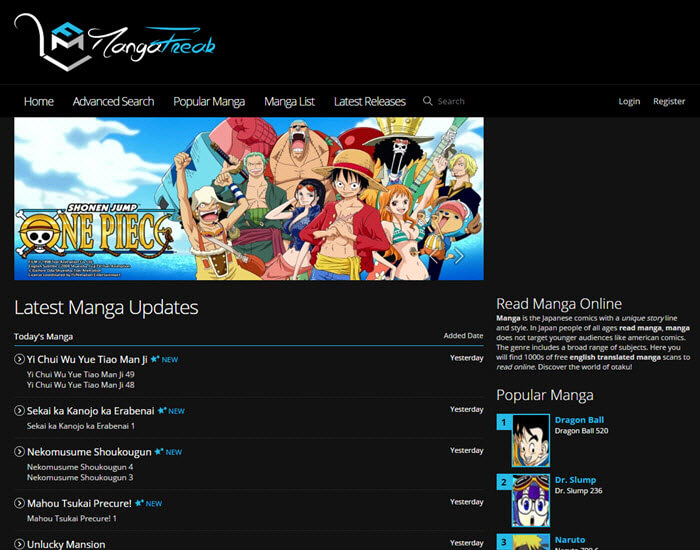This screenshot has height=550, width=700.
Task: Click next-slide chevron on One Piece banner
Action: coord(459,256)
